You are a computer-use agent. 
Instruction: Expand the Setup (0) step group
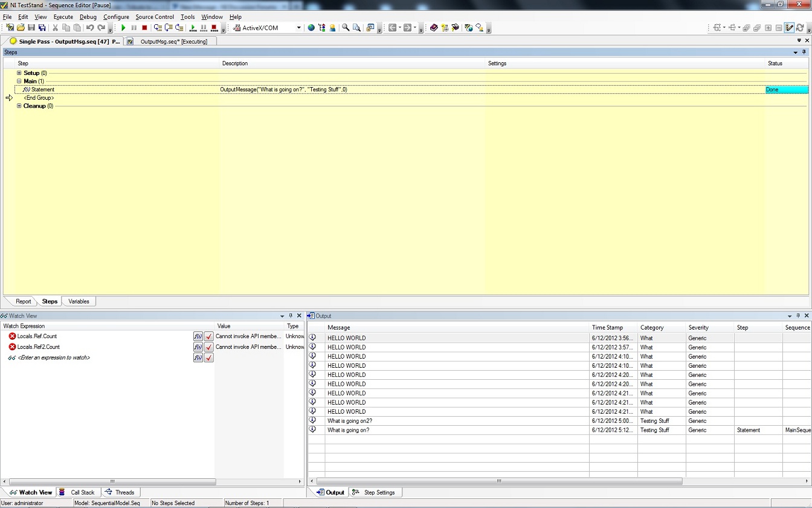pos(19,73)
